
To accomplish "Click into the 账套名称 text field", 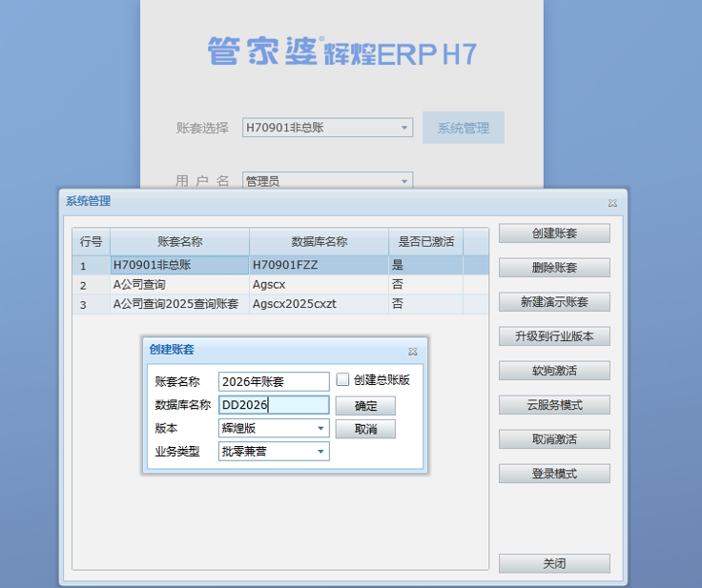I will pyautogui.click(x=273, y=381).
